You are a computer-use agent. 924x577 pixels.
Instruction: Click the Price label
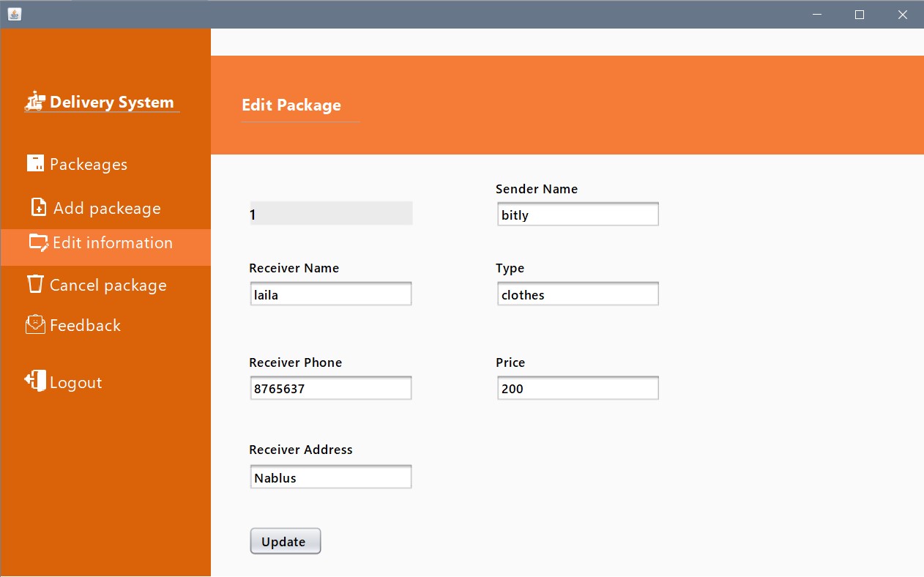(x=510, y=362)
